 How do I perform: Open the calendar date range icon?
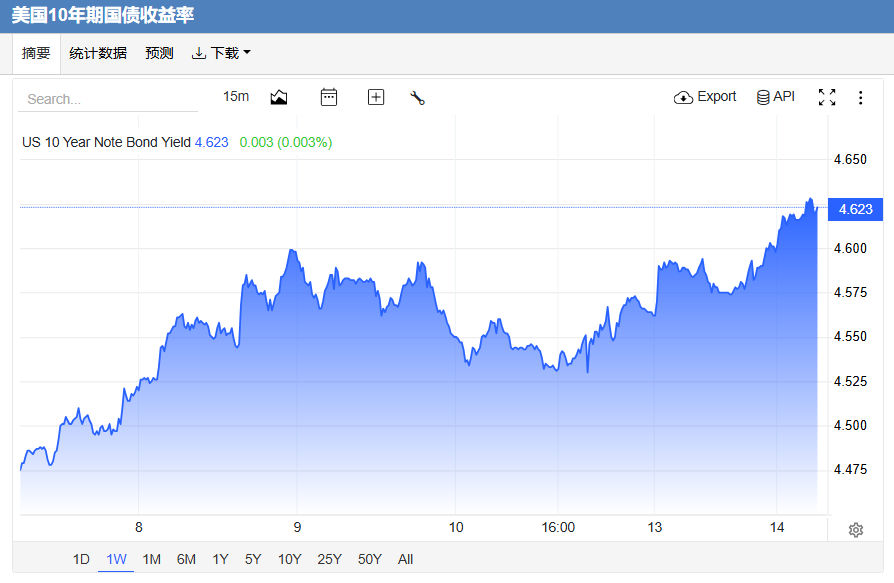[x=329, y=97]
